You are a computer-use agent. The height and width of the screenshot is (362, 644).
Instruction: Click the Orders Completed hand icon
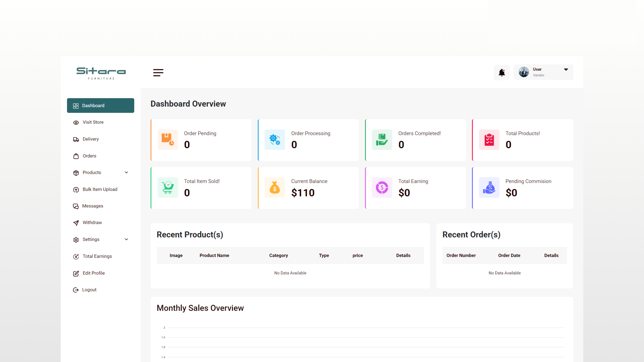click(382, 139)
